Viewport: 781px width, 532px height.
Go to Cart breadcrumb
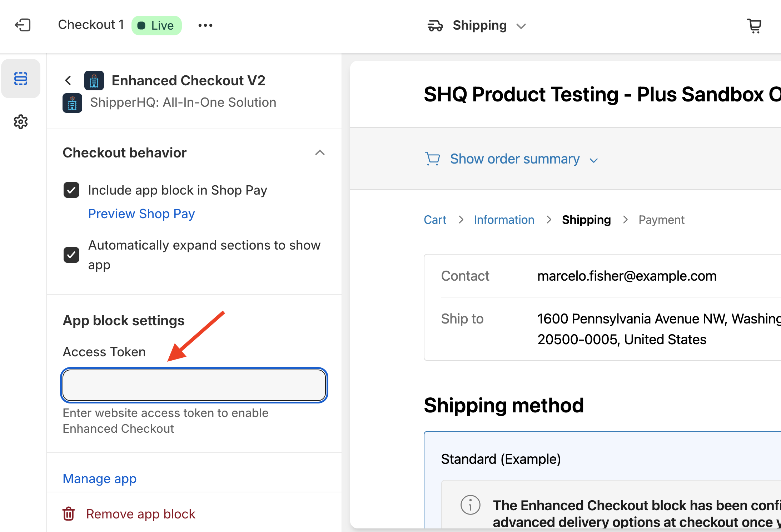coord(435,220)
